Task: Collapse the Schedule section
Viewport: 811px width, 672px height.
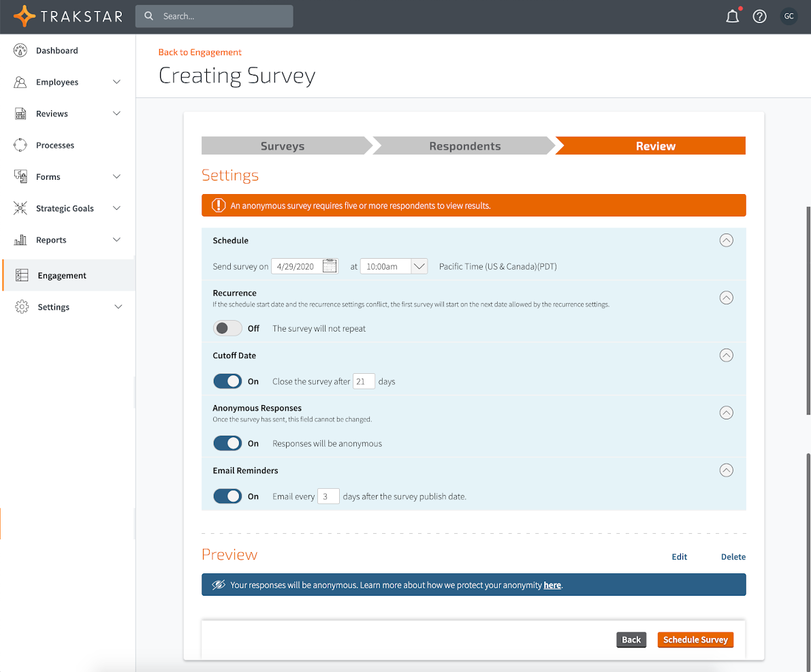Action: pos(727,240)
